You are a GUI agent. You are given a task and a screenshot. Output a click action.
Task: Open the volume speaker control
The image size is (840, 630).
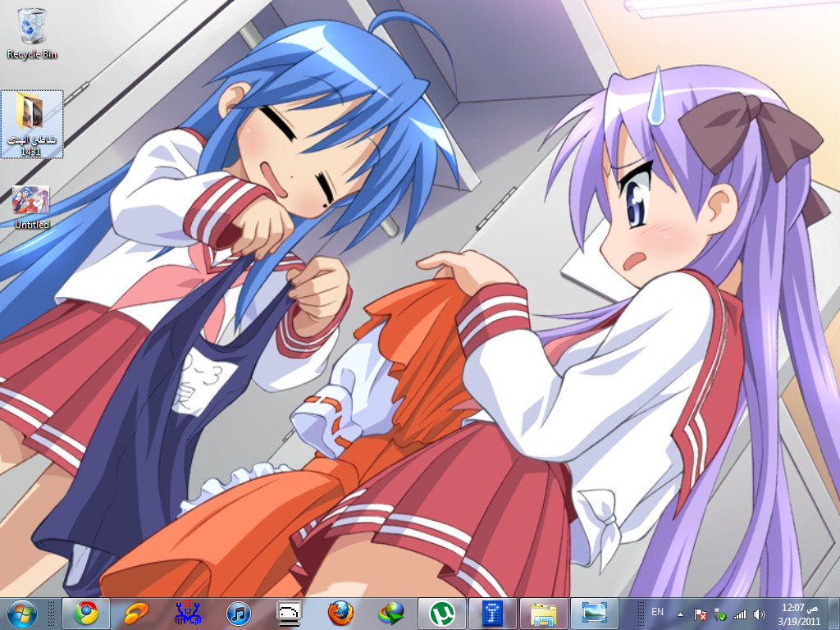(x=759, y=614)
